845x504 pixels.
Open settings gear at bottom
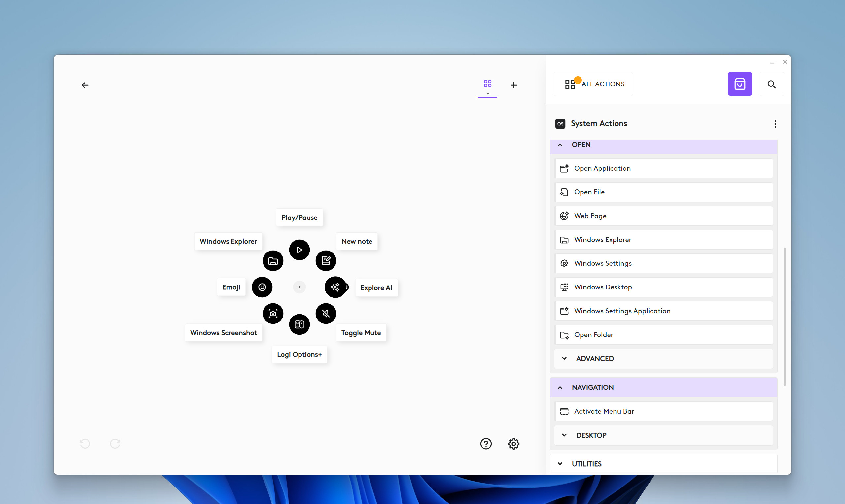point(514,444)
